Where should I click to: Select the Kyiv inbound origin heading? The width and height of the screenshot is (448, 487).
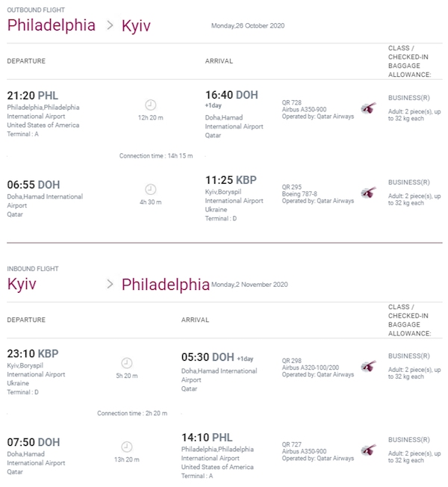click(22, 284)
